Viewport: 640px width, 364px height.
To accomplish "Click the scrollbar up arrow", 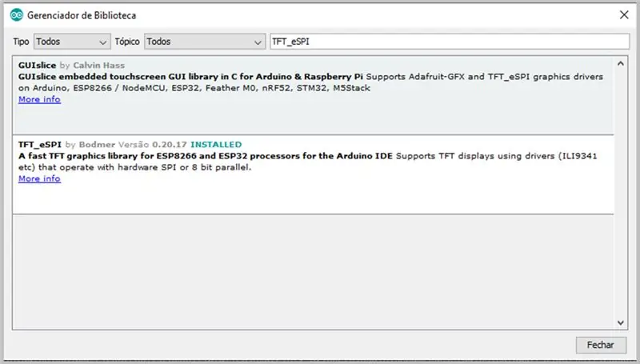I will point(621,64).
